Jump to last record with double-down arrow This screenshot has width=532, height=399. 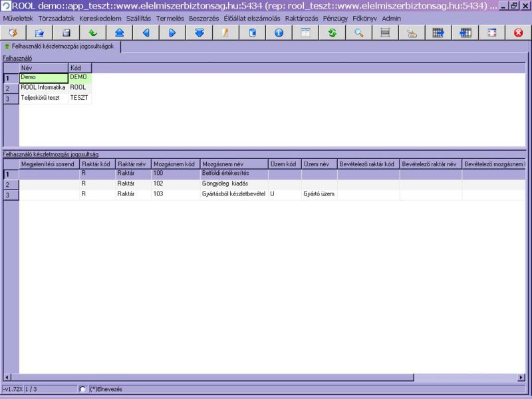[199, 33]
